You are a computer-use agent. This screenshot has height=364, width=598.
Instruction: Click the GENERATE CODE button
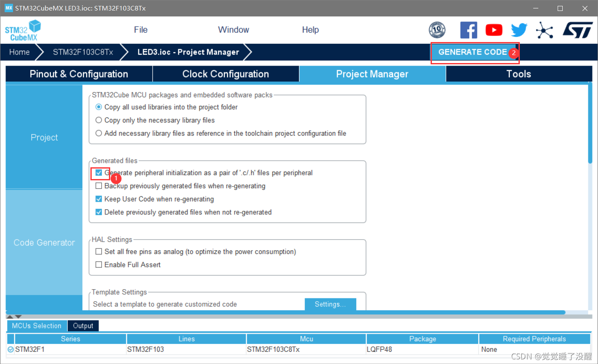(x=473, y=52)
